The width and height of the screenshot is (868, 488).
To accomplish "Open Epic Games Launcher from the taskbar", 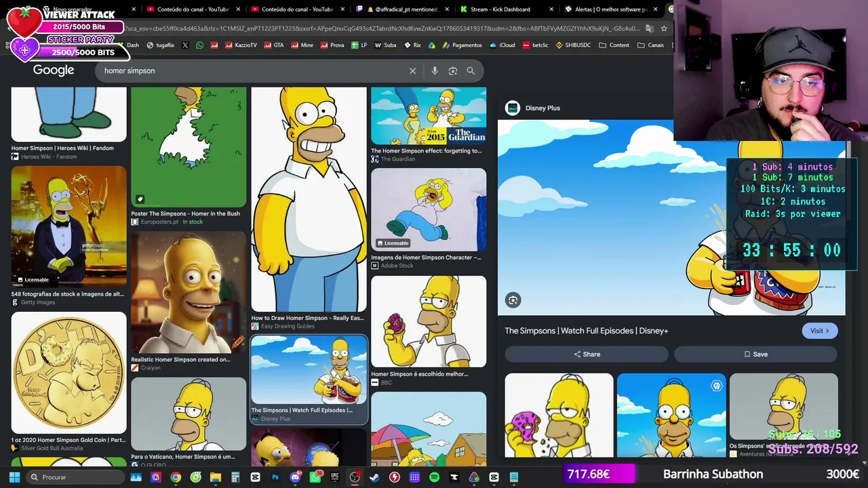I will coord(335,477).
